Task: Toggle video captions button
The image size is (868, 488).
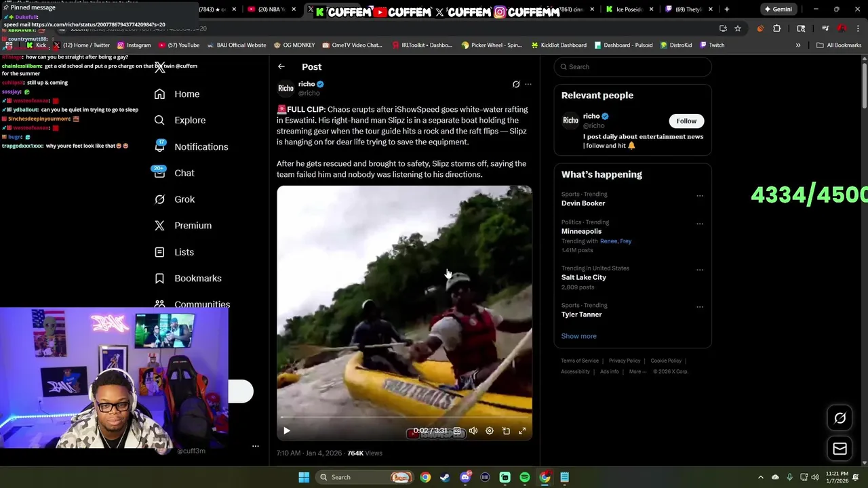Action: coord(457,430)
